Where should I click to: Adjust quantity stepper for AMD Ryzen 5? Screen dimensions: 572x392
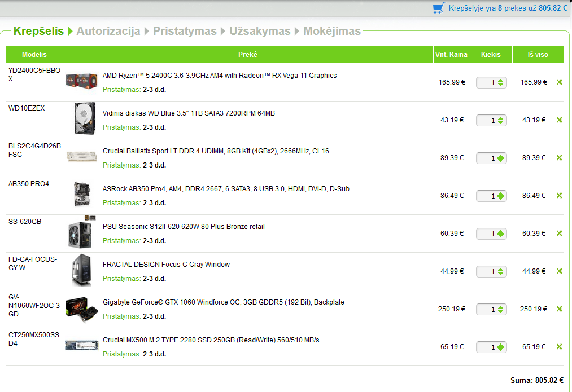point(500,83)
